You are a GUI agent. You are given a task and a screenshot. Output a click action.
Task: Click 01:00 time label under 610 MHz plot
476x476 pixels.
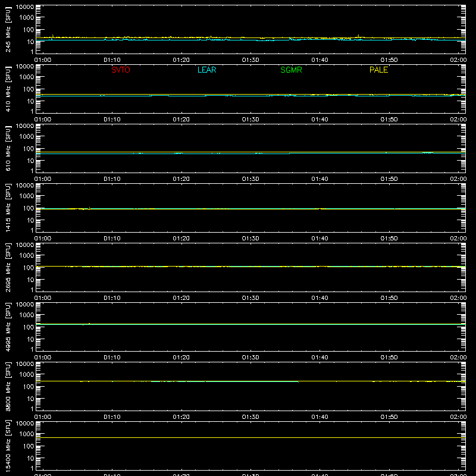(x=43, y=179)
